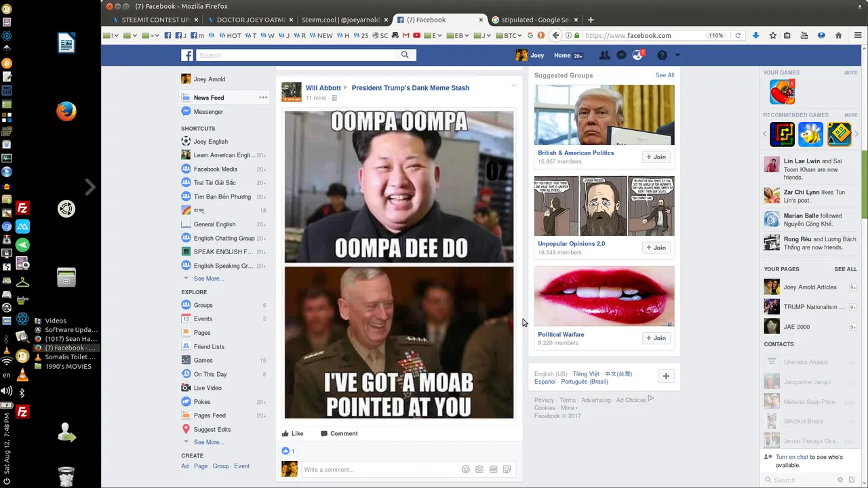868x488 pixels.
Task: Open the volume indicator in the panel
Action: point(6,391)
